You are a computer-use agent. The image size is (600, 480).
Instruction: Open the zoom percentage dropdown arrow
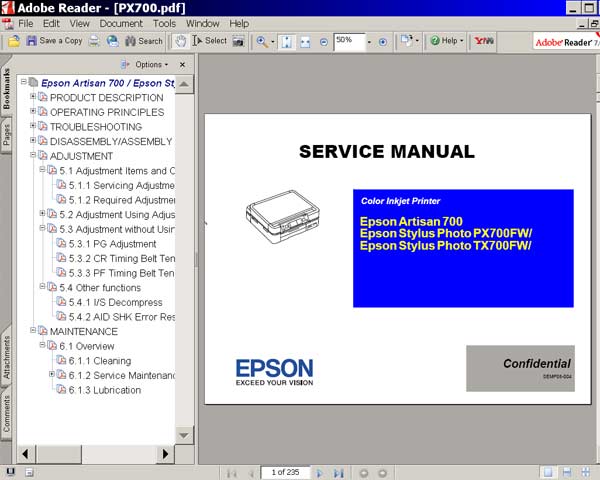click(369, 42)
